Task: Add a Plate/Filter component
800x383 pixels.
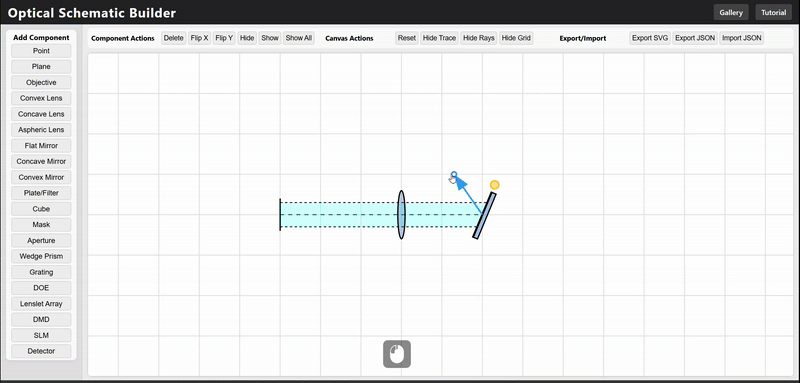Action: (x=41, y=193)
